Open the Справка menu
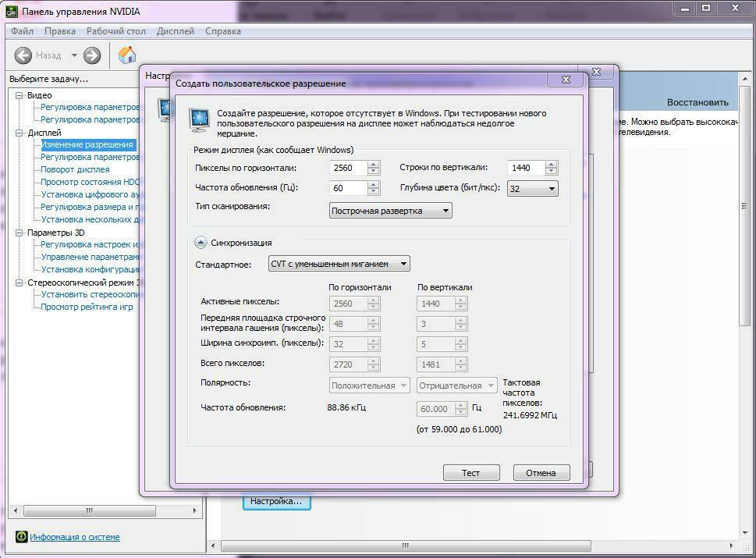 coord(223,31)
